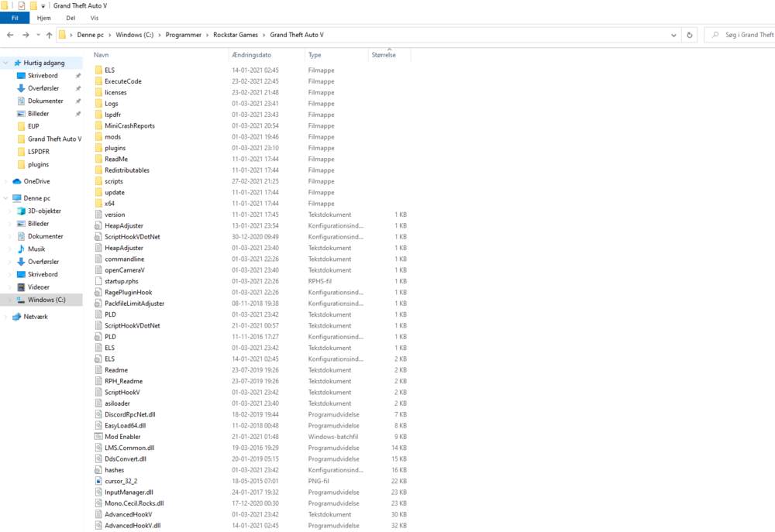Select the lspdfr folder icon
This screenshot has width=775, height=532.
pyautogui.click(x=98, y=115)
